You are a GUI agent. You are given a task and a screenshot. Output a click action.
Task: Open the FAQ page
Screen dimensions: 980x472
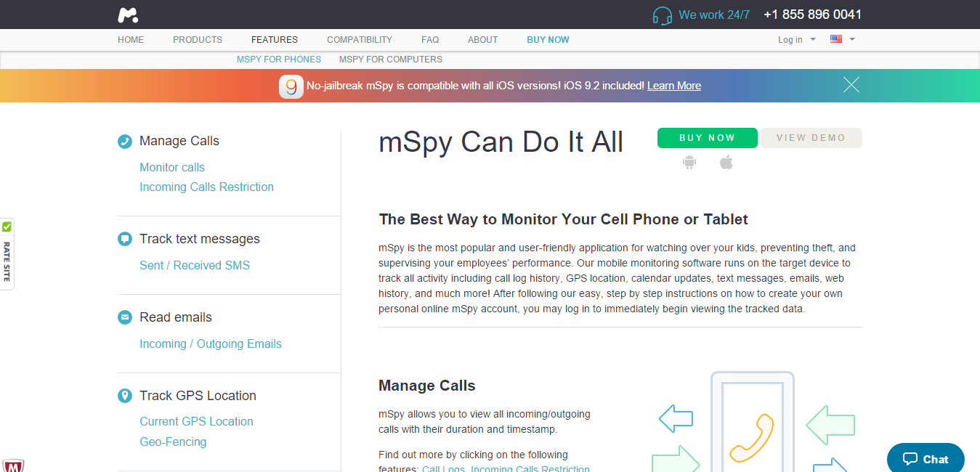tap(430, 40)
